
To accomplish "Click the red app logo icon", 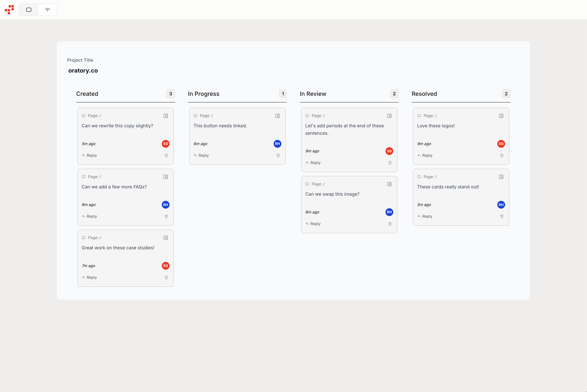I will click(x=9, y=10).
